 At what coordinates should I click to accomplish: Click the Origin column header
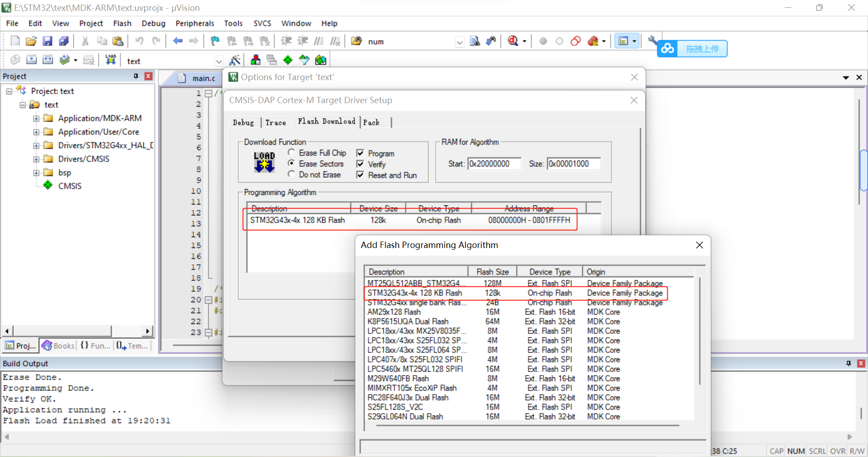(x=638, y=271)
